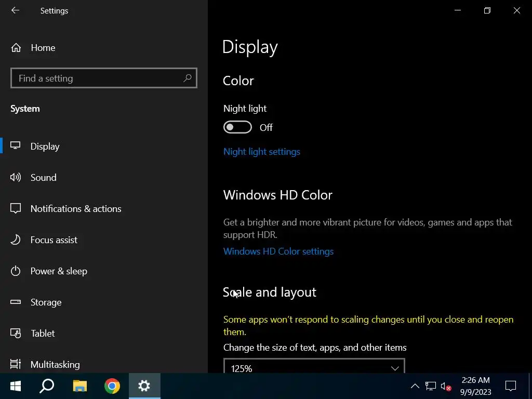Click the search magnifier in Find a setting
Screen dimensions: 532x399
coord(187,78)
